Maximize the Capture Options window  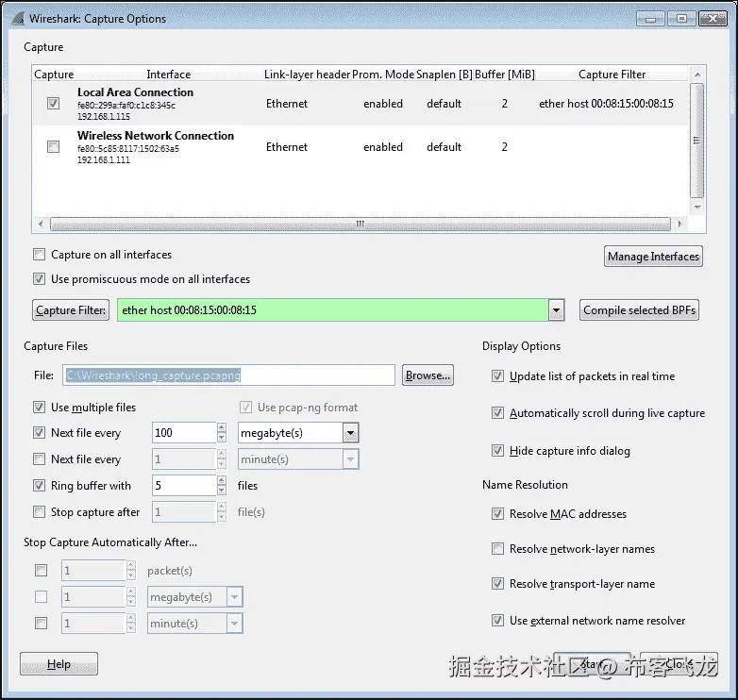tap(681, 19)
